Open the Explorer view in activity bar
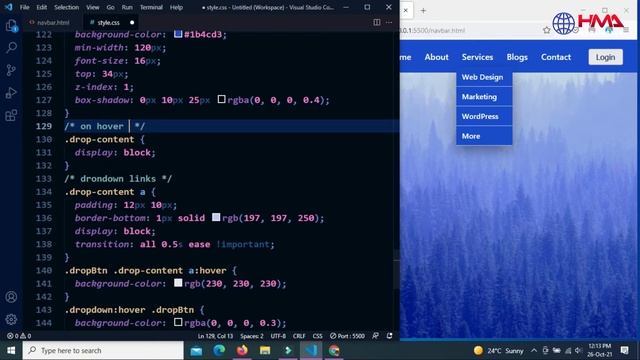This screenshot has height=360, width=640. pos(11,26)
